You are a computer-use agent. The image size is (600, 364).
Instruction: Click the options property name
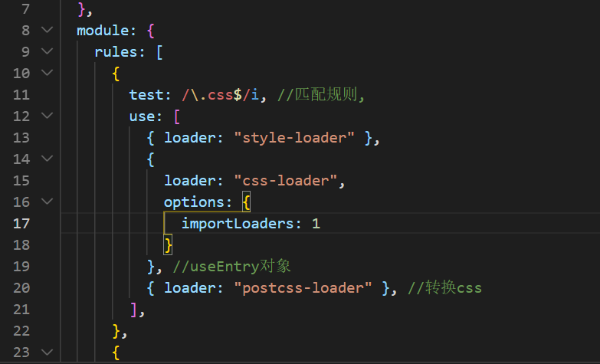(194, 202)
